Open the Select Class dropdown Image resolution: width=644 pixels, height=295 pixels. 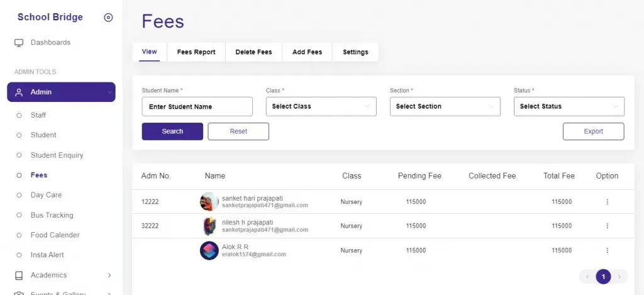click(321, 106)
